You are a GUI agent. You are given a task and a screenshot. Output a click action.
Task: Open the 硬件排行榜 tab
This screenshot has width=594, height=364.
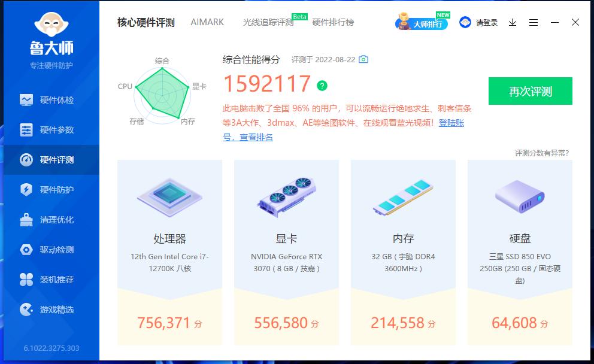coord(333,22)
